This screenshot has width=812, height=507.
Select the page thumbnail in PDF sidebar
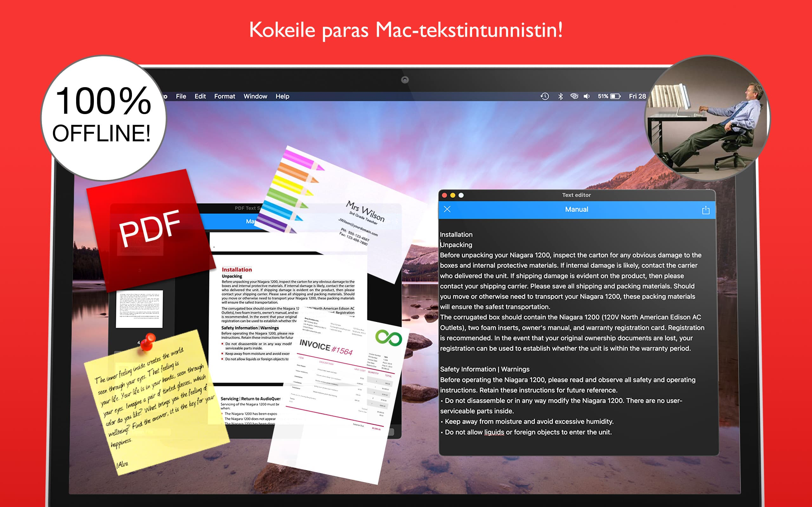(139, 309)
